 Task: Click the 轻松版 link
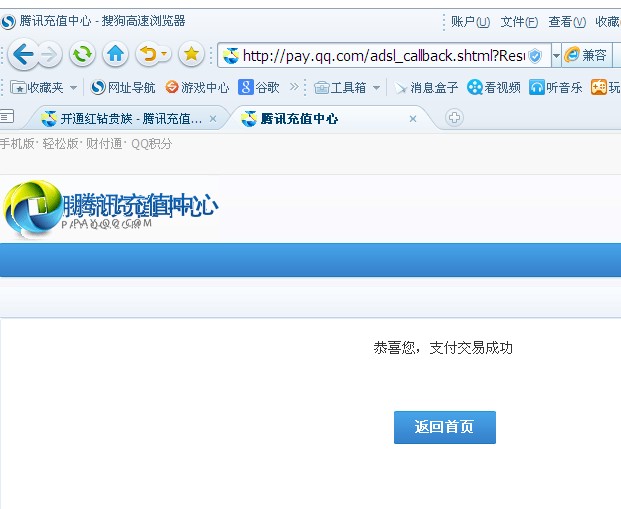coord(61,144)
